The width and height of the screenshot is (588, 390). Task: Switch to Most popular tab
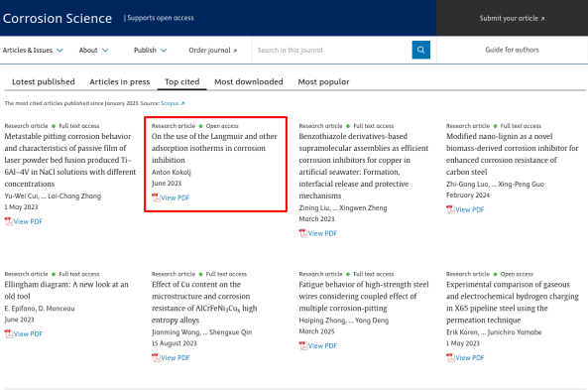click(x=323, y=81)
